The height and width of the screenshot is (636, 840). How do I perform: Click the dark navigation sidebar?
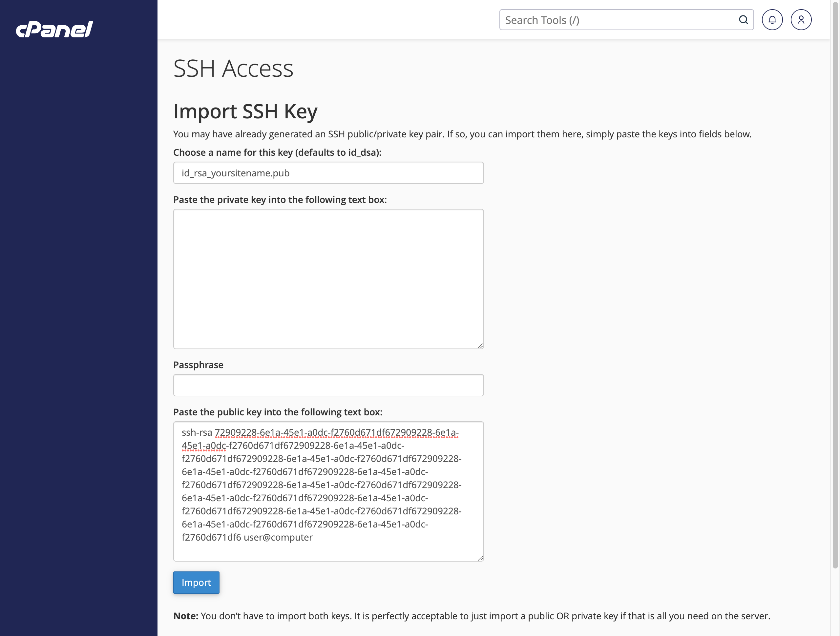[x=76, y=304]
